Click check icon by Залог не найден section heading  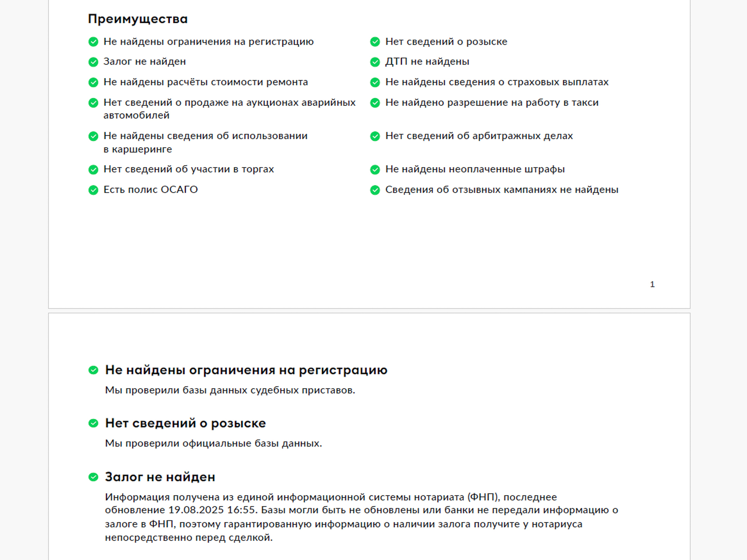93,477
